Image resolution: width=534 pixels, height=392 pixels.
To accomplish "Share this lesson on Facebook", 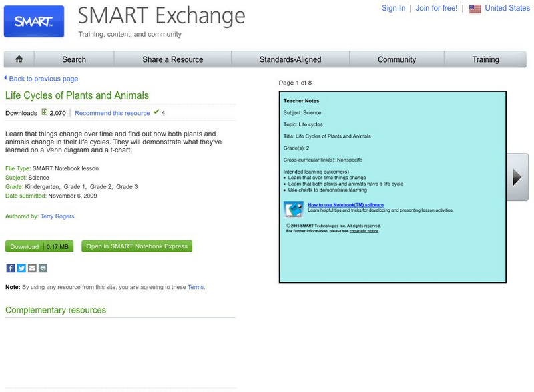I will [11, 268].
